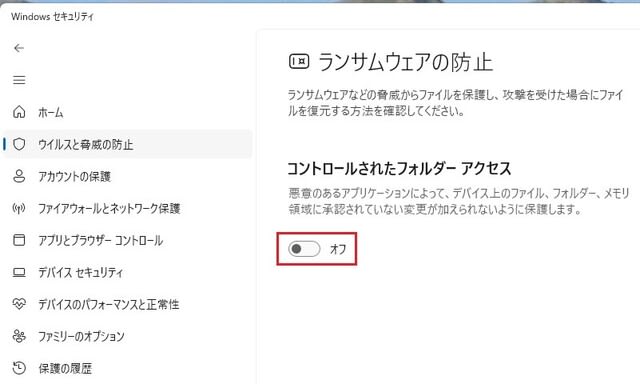The image size is (640, 384).
Task: Click the ランサムウェアの防止 page heading
Action: tap(405, 62)
